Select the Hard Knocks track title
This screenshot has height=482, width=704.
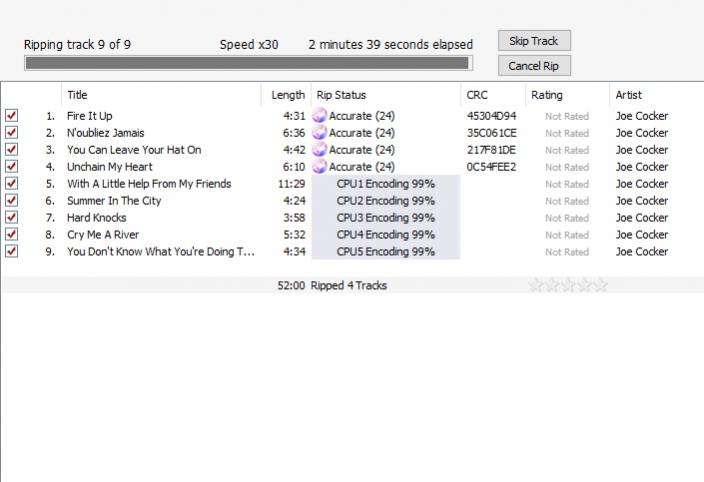click(97, 218)
